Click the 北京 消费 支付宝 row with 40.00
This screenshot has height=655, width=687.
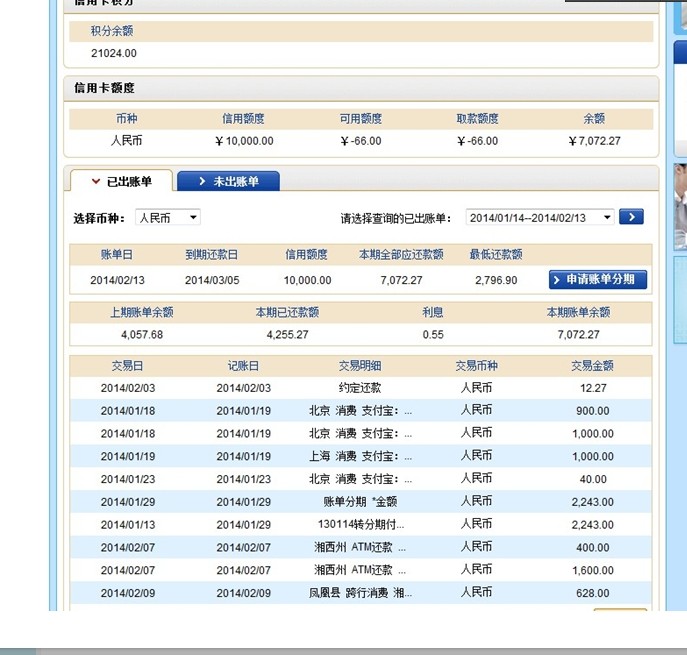(x=360, y=478)
